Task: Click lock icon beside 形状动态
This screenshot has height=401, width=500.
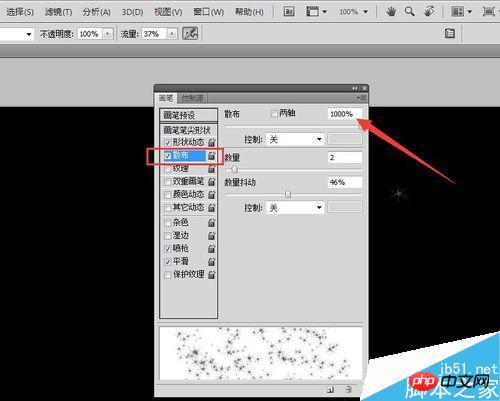Action: click(x=212, y=142)
